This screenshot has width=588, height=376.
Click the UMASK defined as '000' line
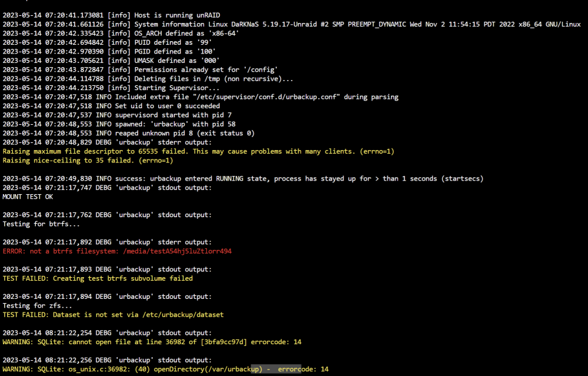[111, 61]
